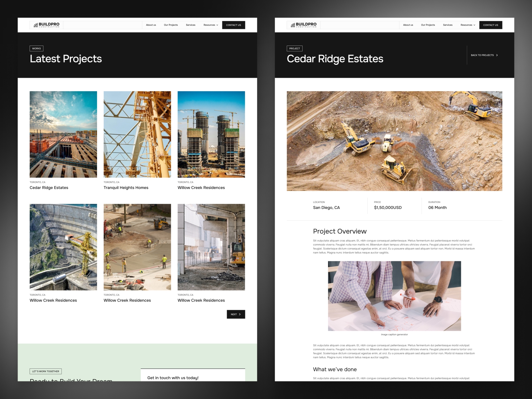This screenshot has width=532, height=399.
Task: Click the Get in touch with us today field
Action: 192,377
